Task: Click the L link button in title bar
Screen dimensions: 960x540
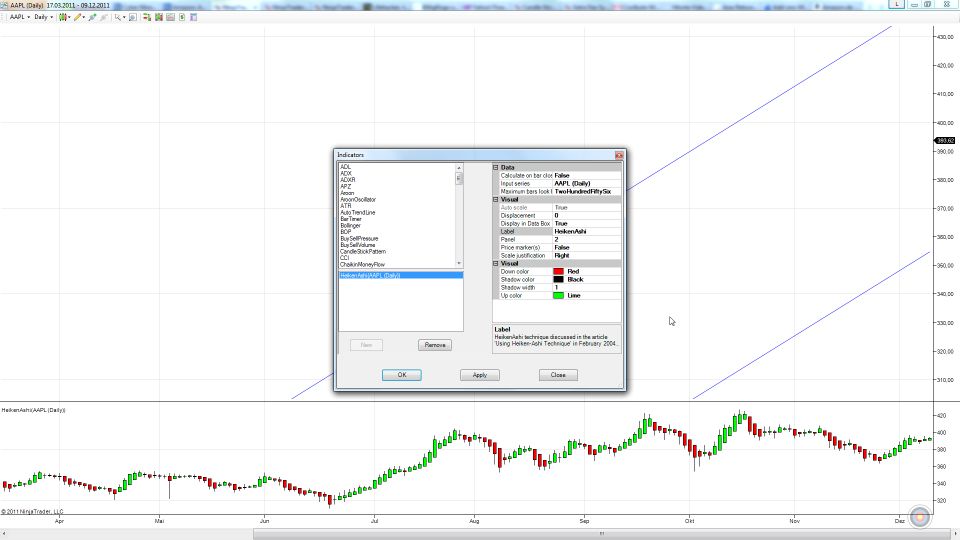Action: 896,4
